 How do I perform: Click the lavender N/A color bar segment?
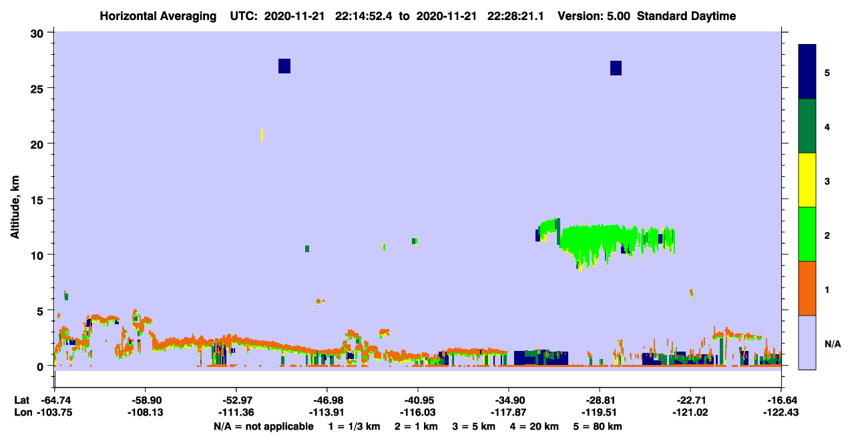point(807,342)
